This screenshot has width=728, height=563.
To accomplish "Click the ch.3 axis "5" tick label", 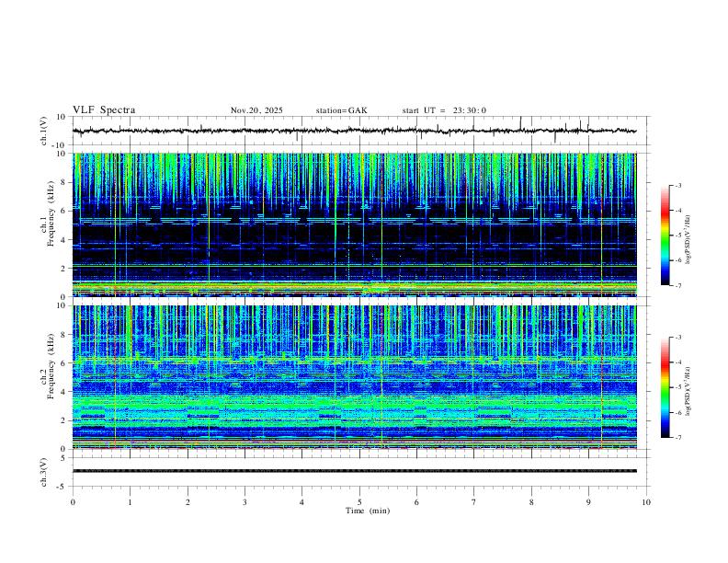I will click(x=64, y=457).
